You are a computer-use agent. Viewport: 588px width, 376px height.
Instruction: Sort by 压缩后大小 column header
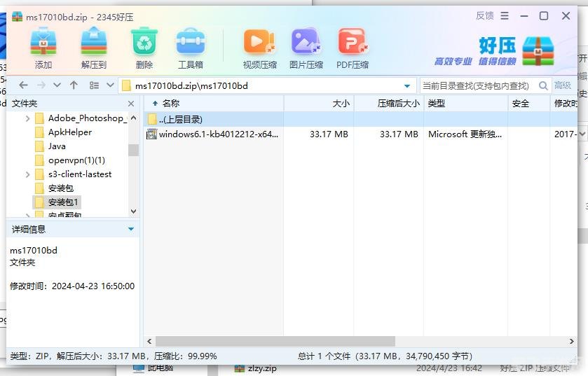click(x=389, y=104)
